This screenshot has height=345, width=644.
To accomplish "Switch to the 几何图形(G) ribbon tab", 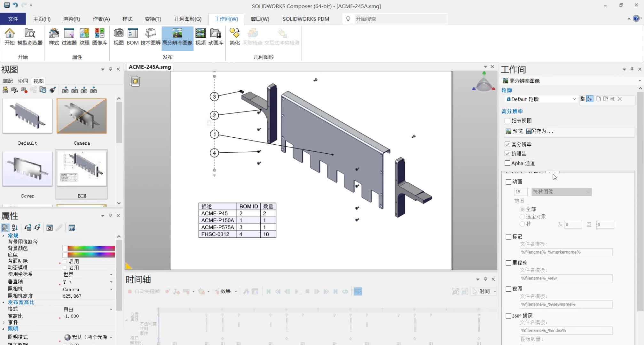I will 188,19.
